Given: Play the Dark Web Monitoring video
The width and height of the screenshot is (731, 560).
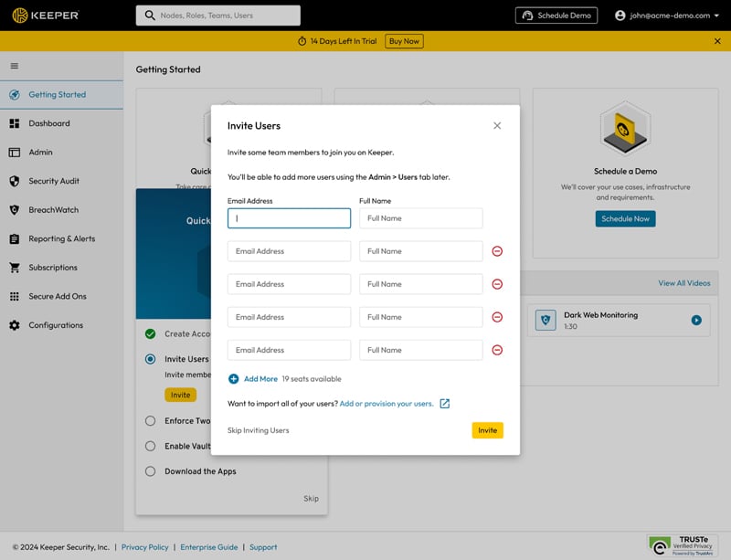Looking at the screenshot, I should coord(696,320).
